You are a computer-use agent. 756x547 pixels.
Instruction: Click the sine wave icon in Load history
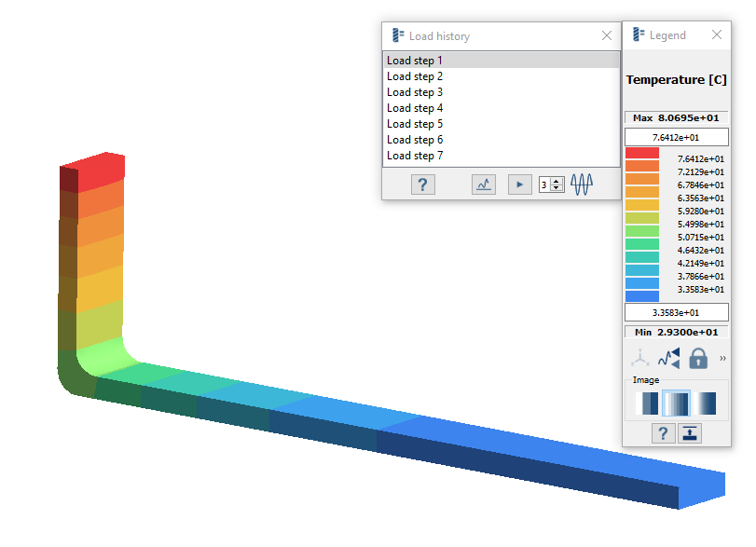(x=582, y=185)
